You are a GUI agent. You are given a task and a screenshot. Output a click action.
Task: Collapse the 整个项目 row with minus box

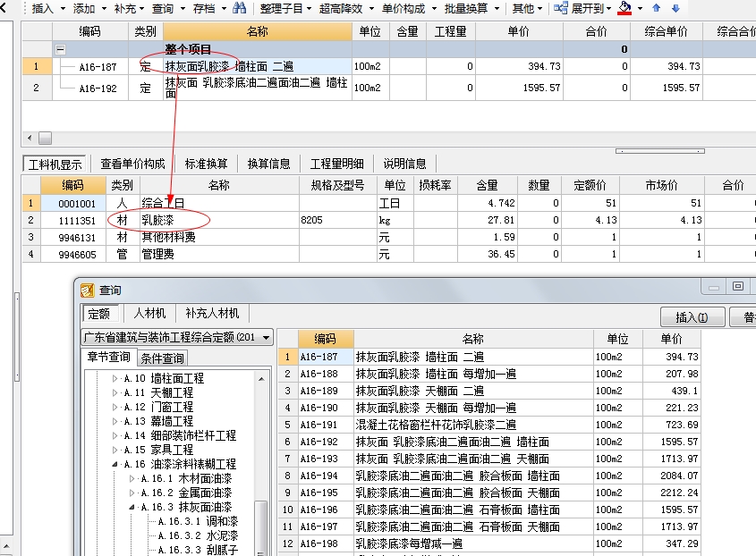[60, 50]
